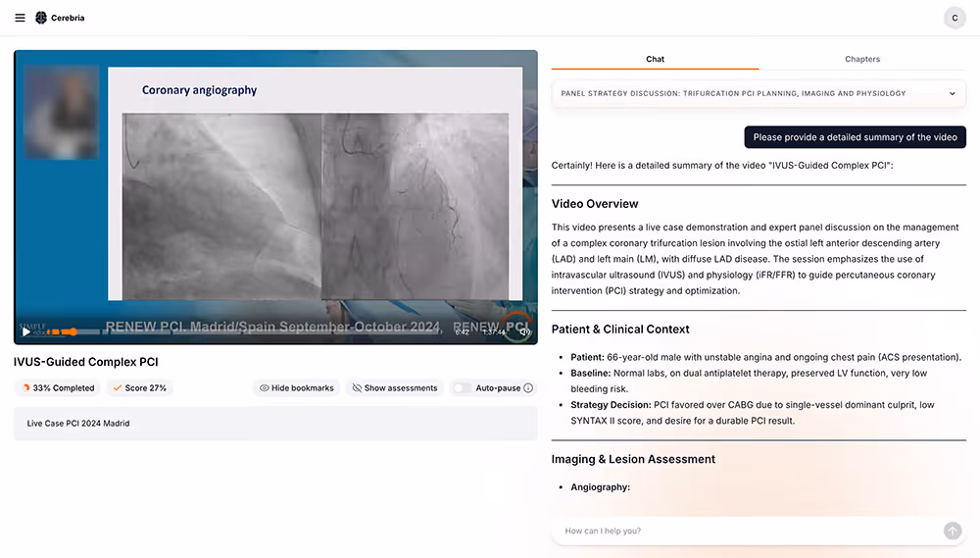The width and height of the screenshot is (980, 558).
Task: Show assessments with the crossed-eye button
Action: [x=394, y=387]
